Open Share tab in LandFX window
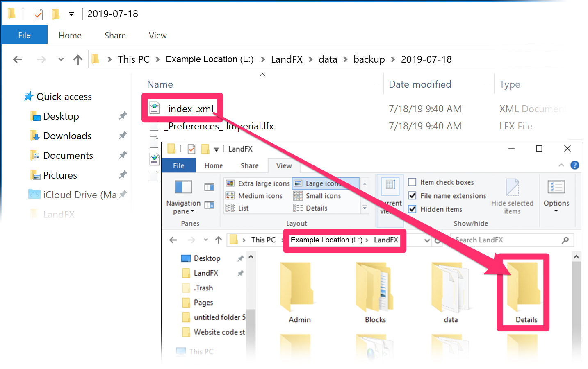 tap(250, 166)
